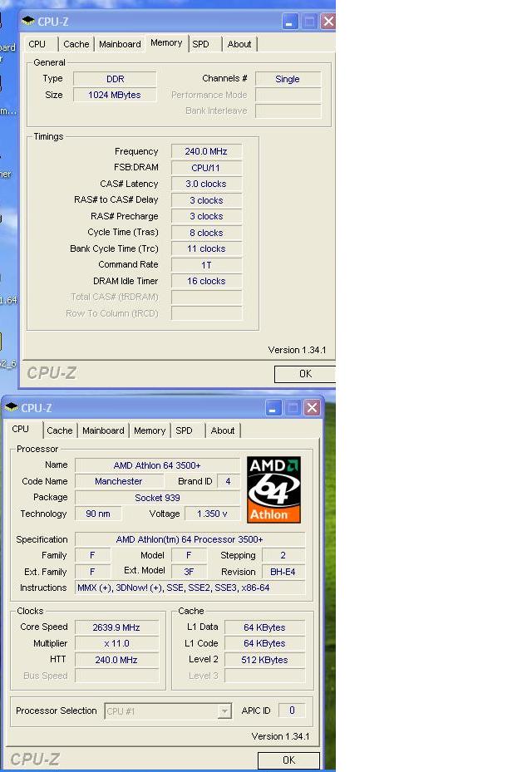Minimize the lower CPU-Z window
The height and width of the screenshot is (772, 532).
[273, 407]
